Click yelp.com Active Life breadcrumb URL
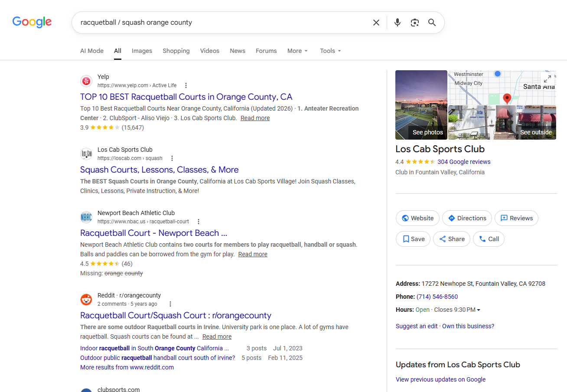 coord(137,85)
